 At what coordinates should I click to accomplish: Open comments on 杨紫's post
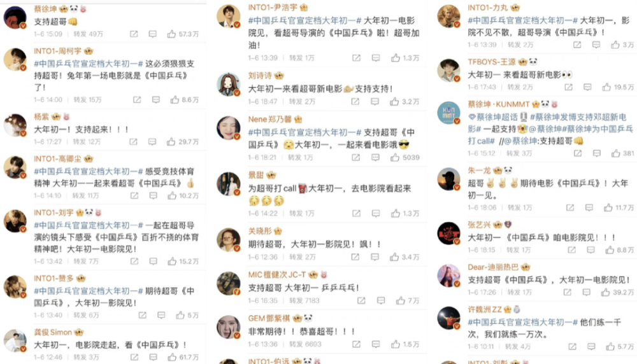[x=152, y=142]
